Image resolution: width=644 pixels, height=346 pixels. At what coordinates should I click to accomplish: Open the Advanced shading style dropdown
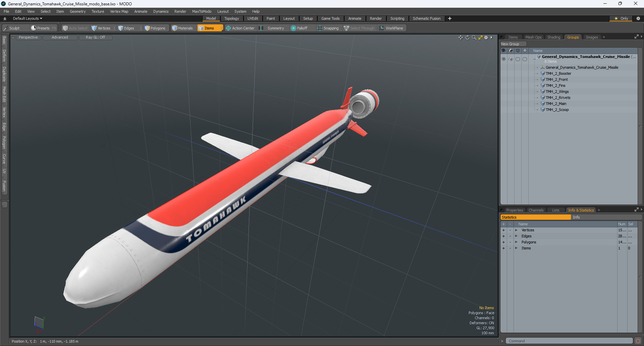[60, 38]
